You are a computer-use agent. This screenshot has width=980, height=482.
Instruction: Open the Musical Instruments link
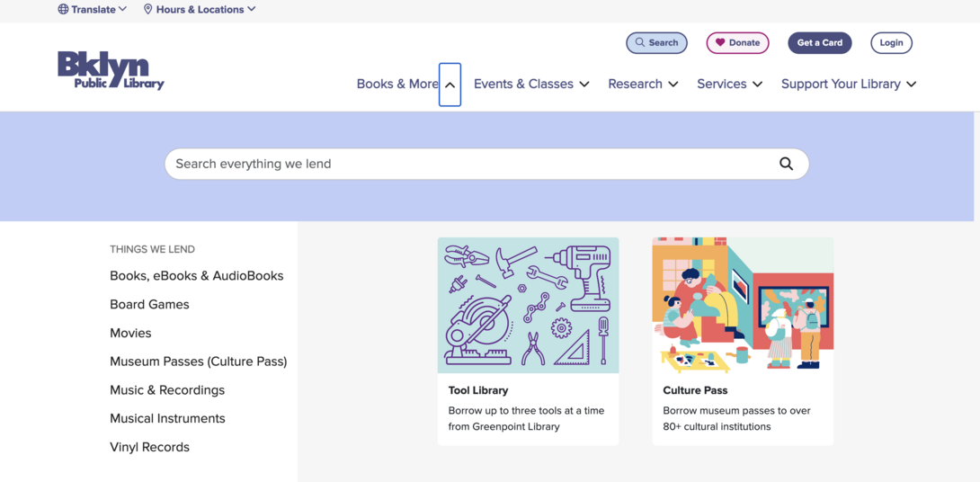click(x=167, y=418)
